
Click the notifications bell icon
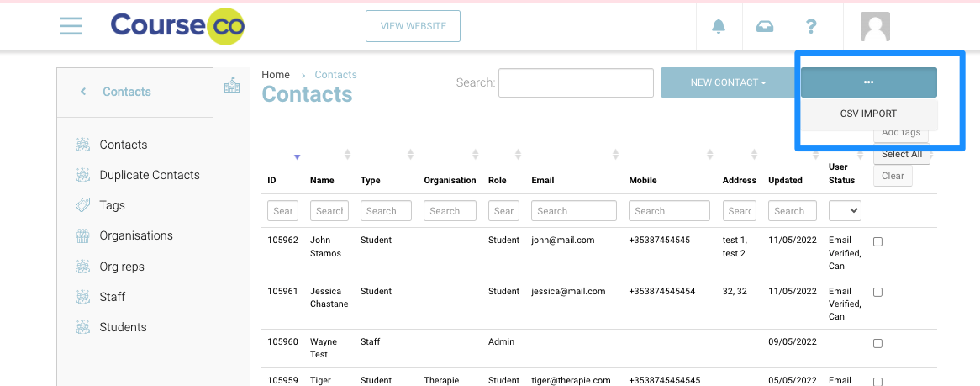point(719,26)
